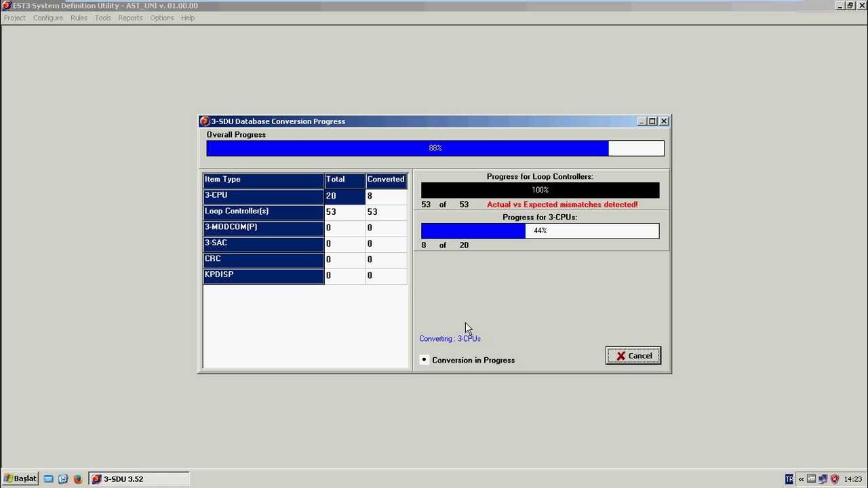Select the CRC row header
Viewport: 868px width, 488px height.
coord(264,260)
